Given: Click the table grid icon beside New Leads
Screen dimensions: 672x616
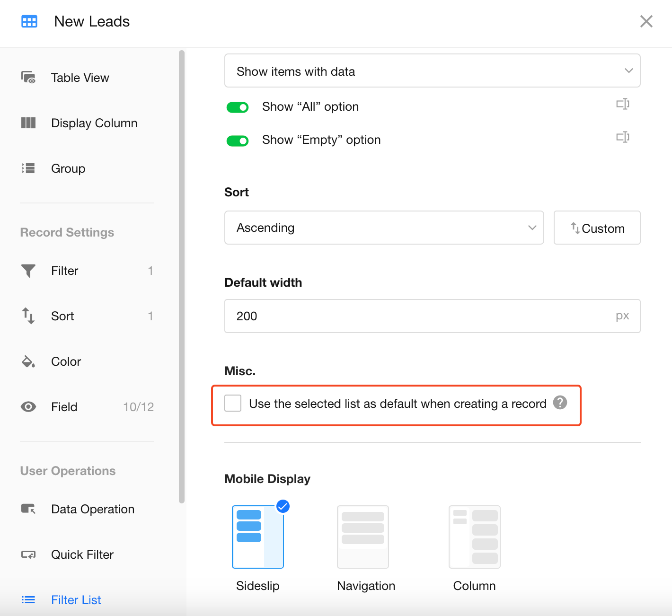Looking at the screenshot, I should click(x=29, y=22).
